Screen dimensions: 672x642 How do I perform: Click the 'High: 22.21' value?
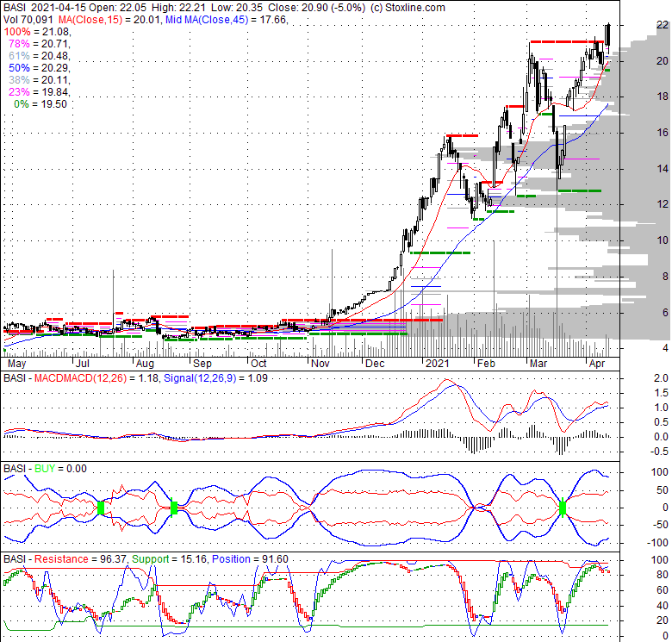point(178,8)
